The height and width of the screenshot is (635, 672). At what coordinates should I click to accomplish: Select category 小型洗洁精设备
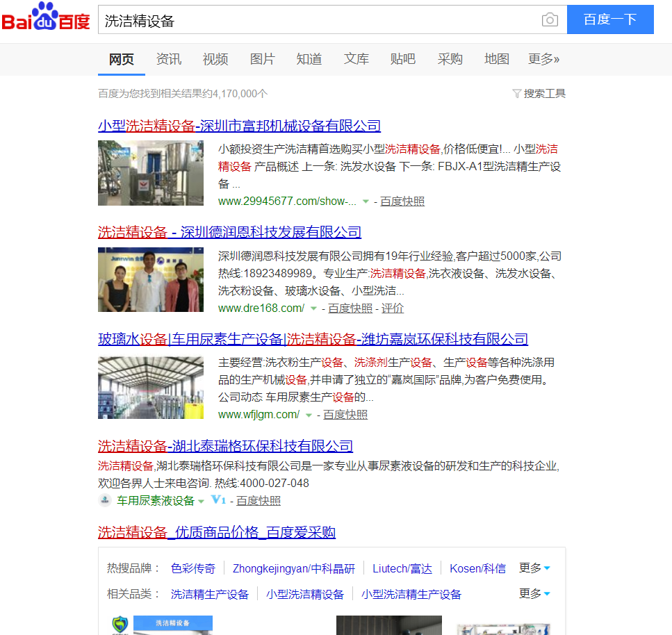305,594
